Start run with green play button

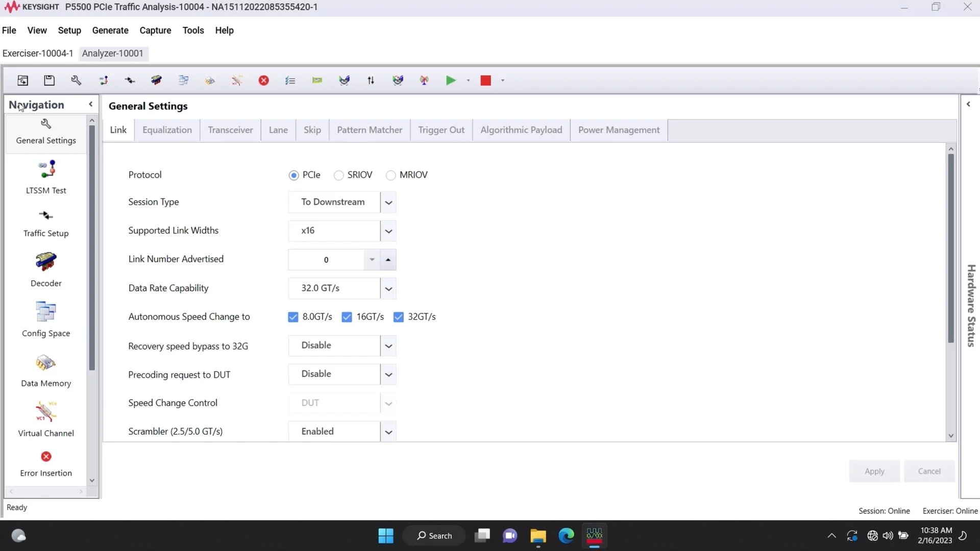(x=451, y=80)
